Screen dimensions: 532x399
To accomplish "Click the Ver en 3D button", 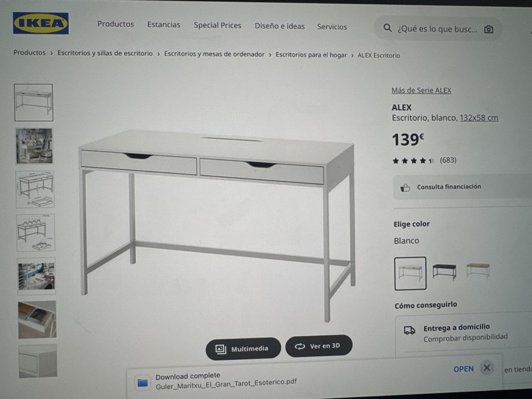I will [x=319, y=346].
